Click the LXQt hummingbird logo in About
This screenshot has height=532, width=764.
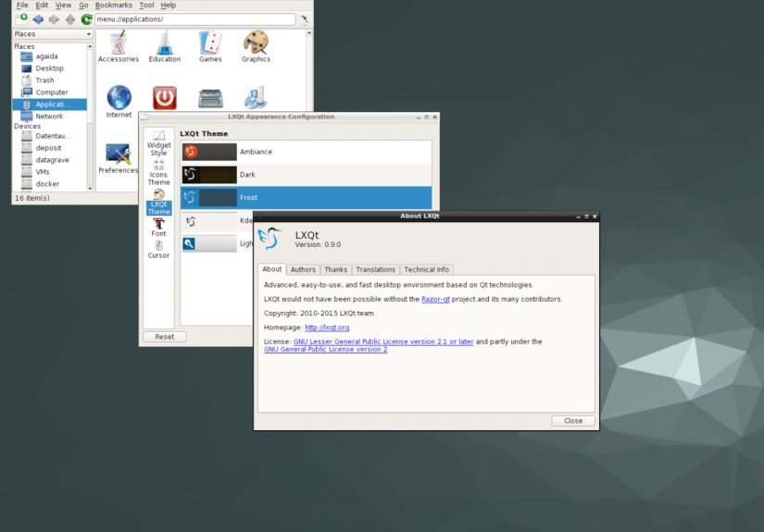(269, 239)
